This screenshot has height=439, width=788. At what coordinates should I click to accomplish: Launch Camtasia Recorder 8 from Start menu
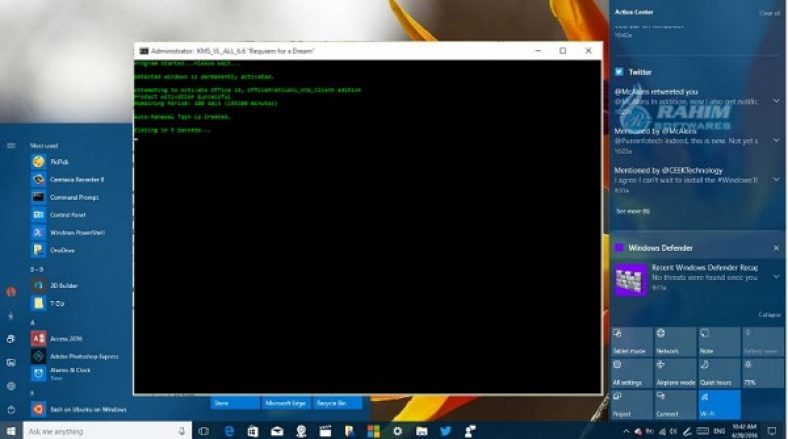[67, 179]
